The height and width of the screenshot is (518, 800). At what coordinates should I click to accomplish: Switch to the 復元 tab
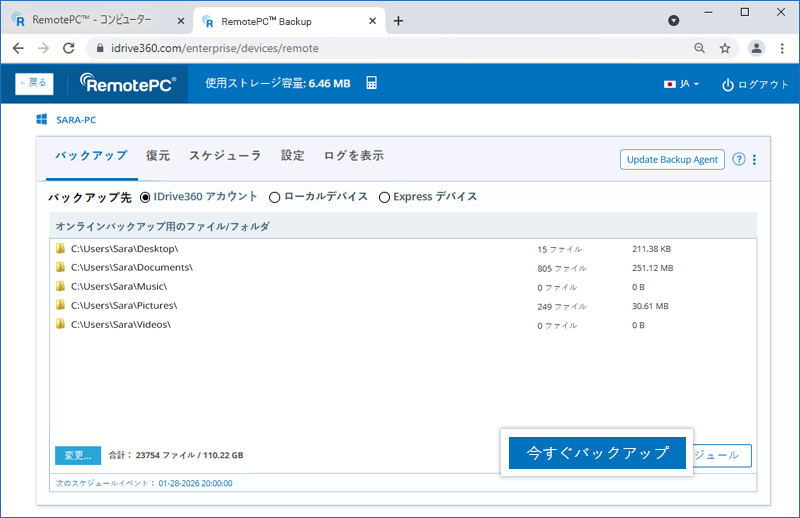pos(158,156)
